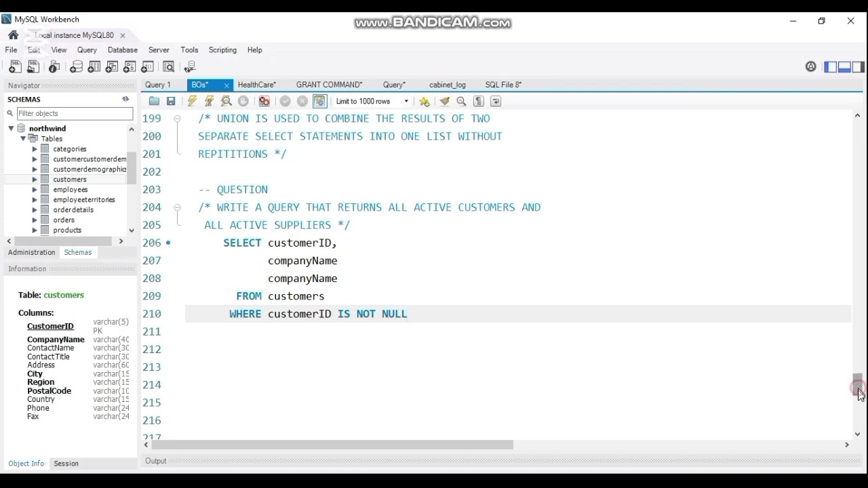Toggle invisible characters pilcrow icon

(x=479, y=101)
